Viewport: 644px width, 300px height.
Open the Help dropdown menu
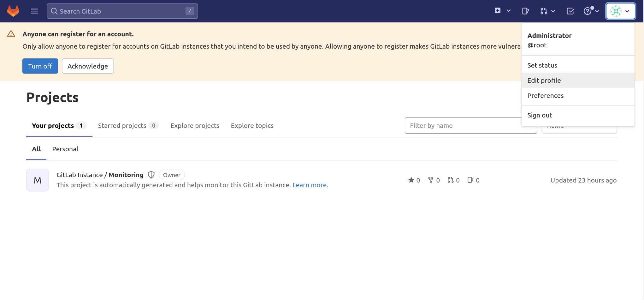click(x=591, y=11)
